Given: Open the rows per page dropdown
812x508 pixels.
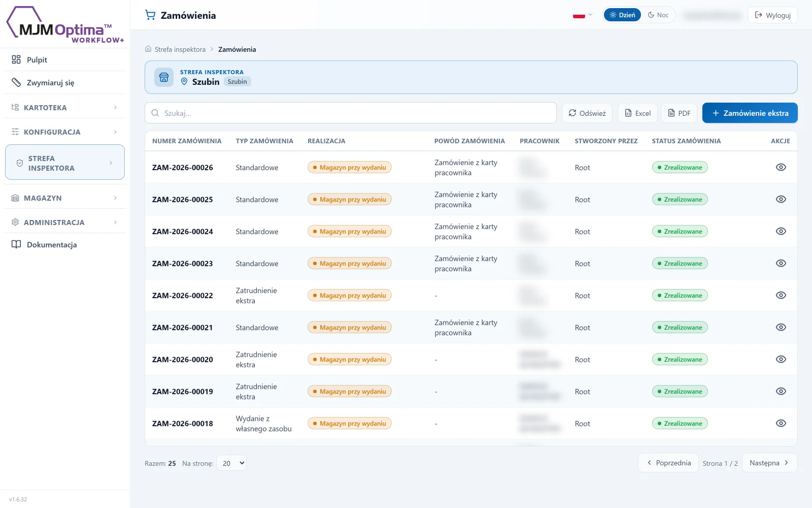Looking at the screenshot, I should pyautogui.click(x=231, y=463).
